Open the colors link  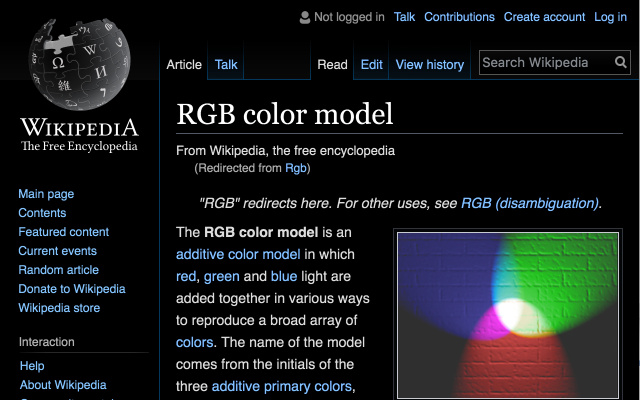click(x=194, y=342)
